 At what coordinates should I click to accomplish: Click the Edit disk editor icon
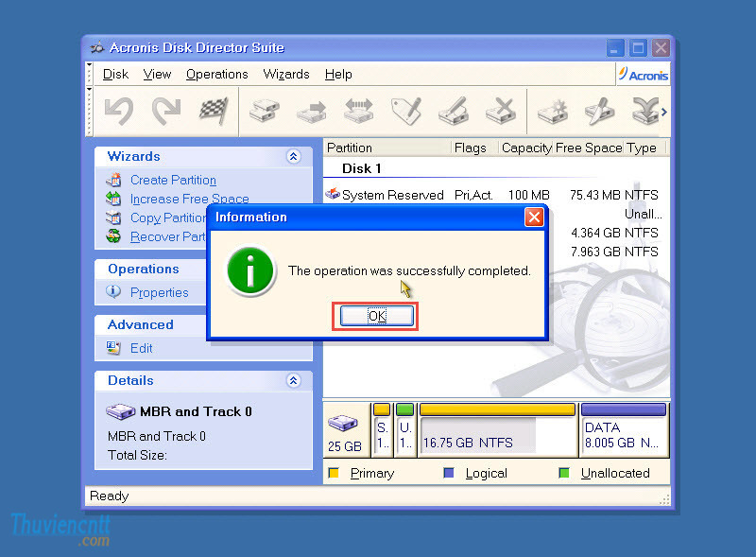tap(113, 347)
